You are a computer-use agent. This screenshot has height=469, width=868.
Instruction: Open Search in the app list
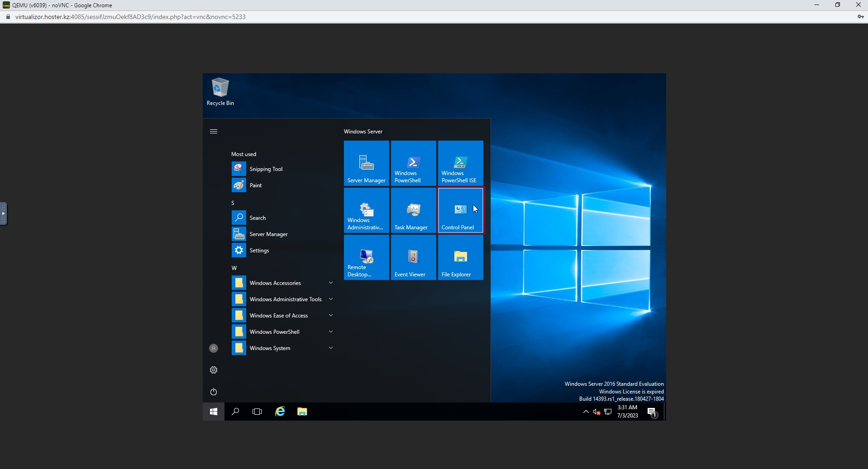click(x=283, y=218)
